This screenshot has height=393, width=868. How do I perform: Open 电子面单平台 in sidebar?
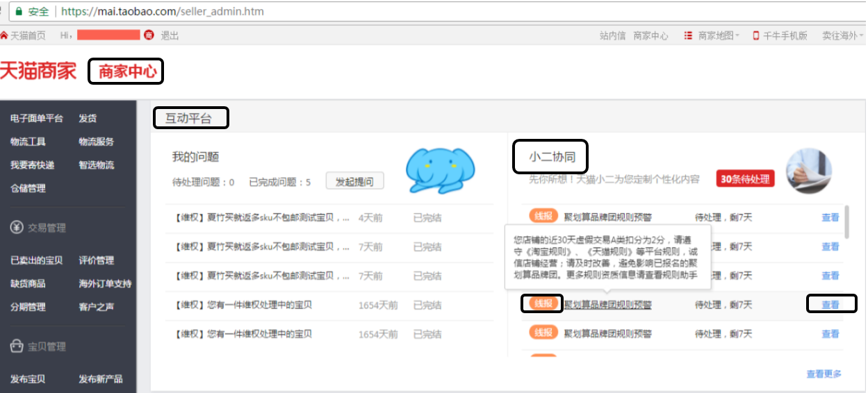[37, 119]
